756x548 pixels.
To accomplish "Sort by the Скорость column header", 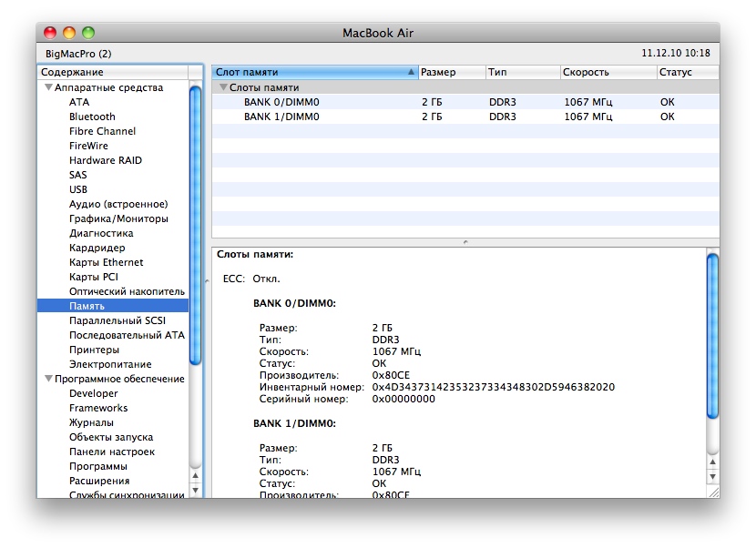I will (587, 73).
